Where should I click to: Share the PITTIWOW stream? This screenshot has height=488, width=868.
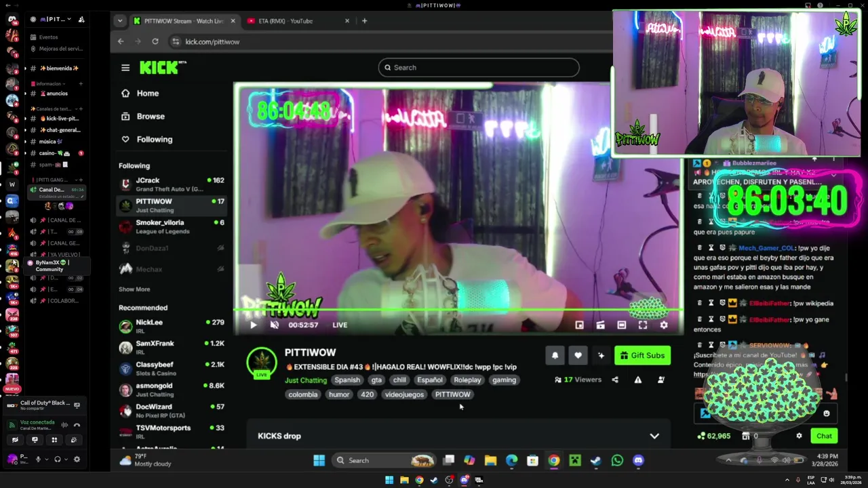[615, 380]
